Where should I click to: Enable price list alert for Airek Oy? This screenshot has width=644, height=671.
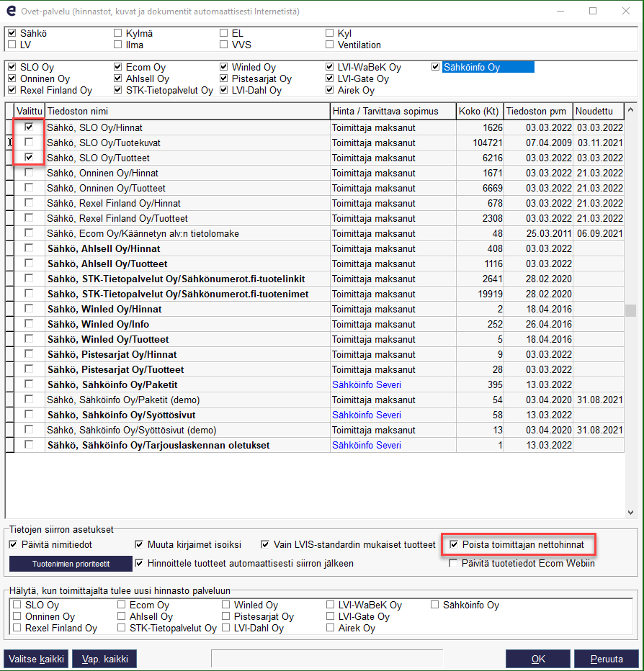pos(330,628)
